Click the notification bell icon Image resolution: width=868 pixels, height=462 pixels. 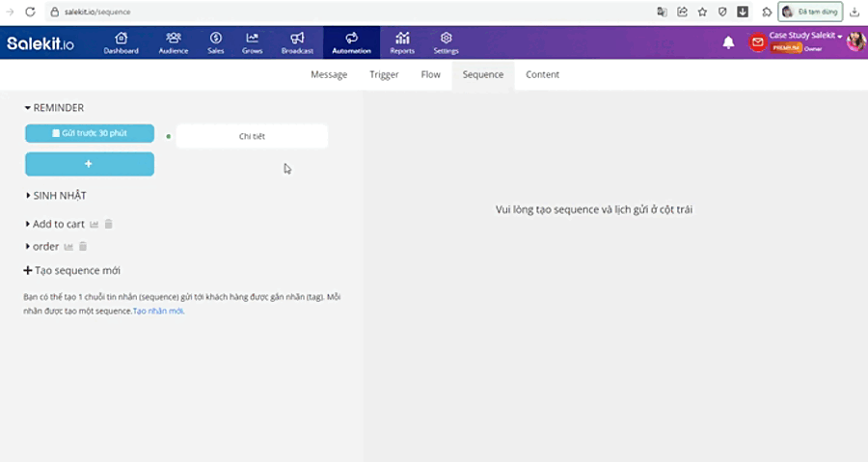728,42
